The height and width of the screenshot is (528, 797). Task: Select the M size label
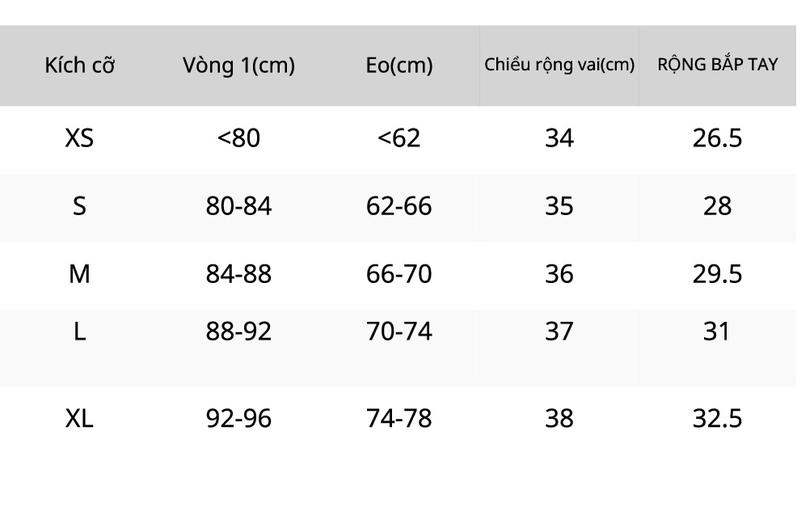(79, 274)
